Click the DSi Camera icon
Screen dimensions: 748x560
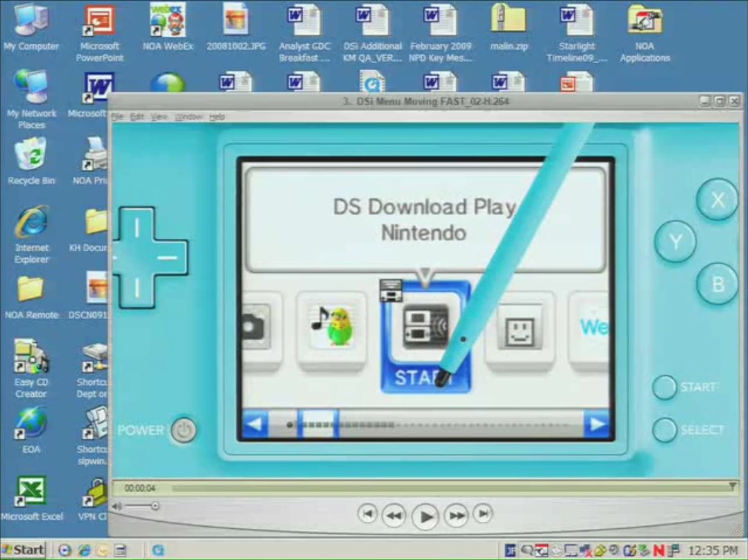(x=257, y=328)
